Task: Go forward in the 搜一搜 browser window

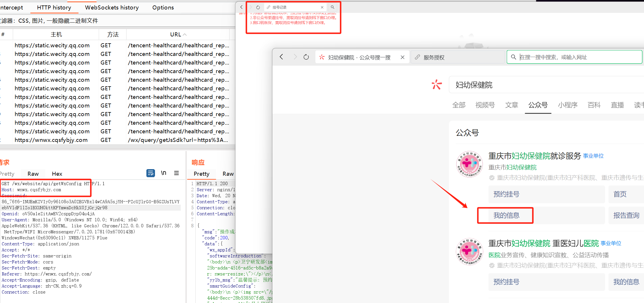Action: [x=295, y=57]
